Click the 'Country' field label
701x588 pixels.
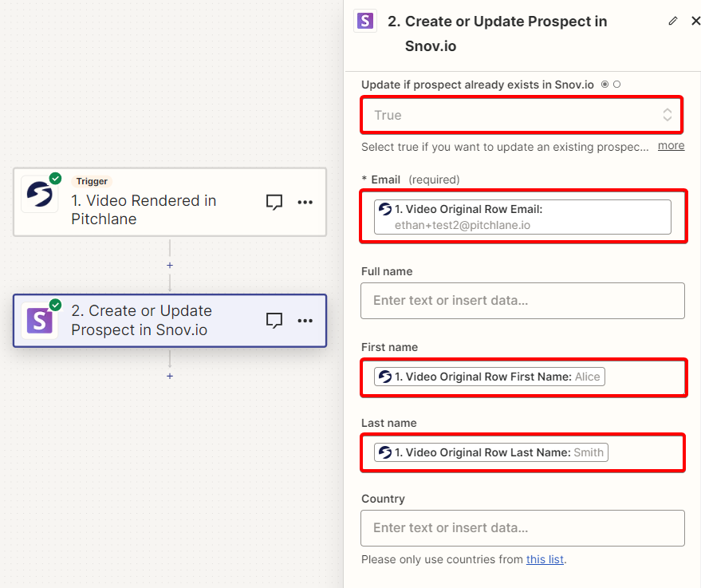click(383, 499)
